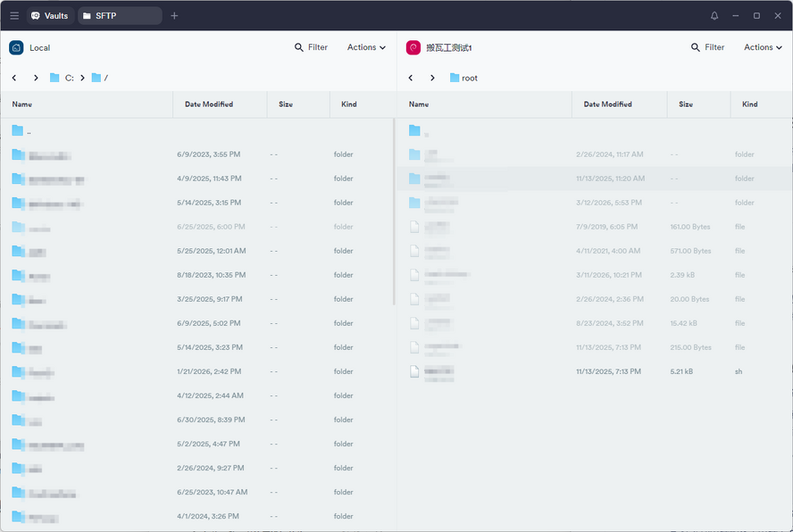Sort the remote pane by Size column
The width and height of the screenshot is (793, 532).
(x=686, y=104)
